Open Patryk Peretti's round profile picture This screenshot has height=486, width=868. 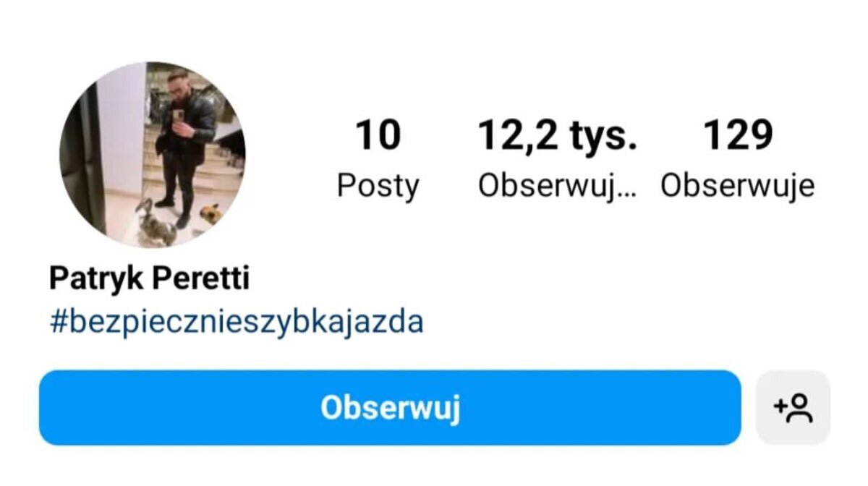click(x=153, y=155)
